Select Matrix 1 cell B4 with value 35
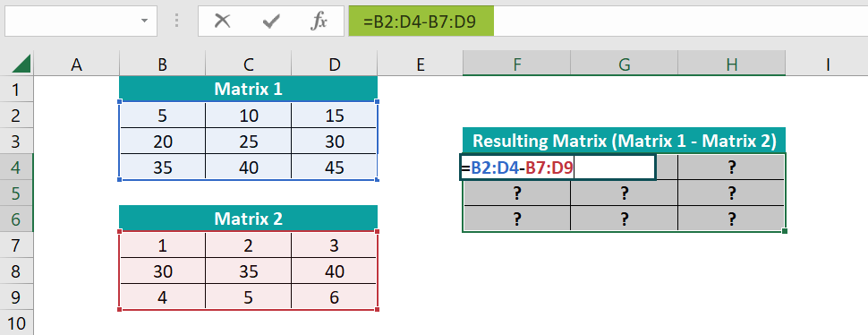The width and height of the screenshot is (868, 335). tap(162, 167)
